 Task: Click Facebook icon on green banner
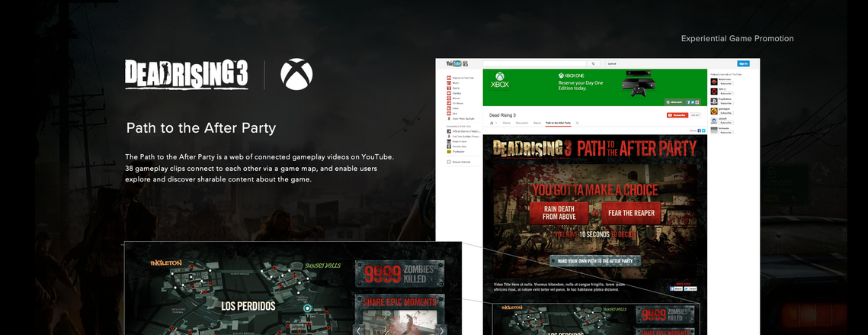coord(688,102)
